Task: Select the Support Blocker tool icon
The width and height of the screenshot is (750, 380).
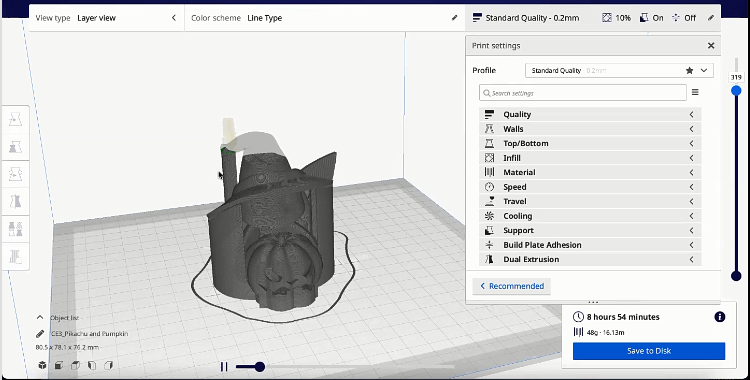Action: coord(15,257)
